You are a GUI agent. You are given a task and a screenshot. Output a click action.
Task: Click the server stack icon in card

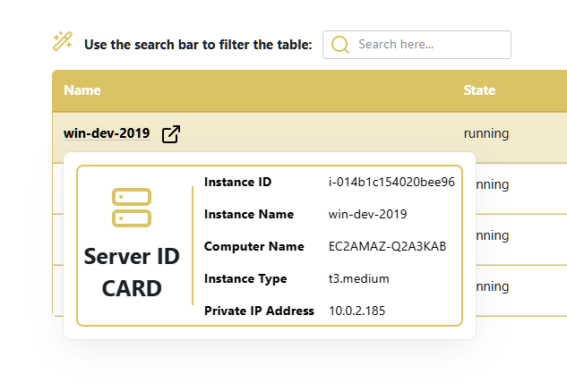tap(132, 208)
